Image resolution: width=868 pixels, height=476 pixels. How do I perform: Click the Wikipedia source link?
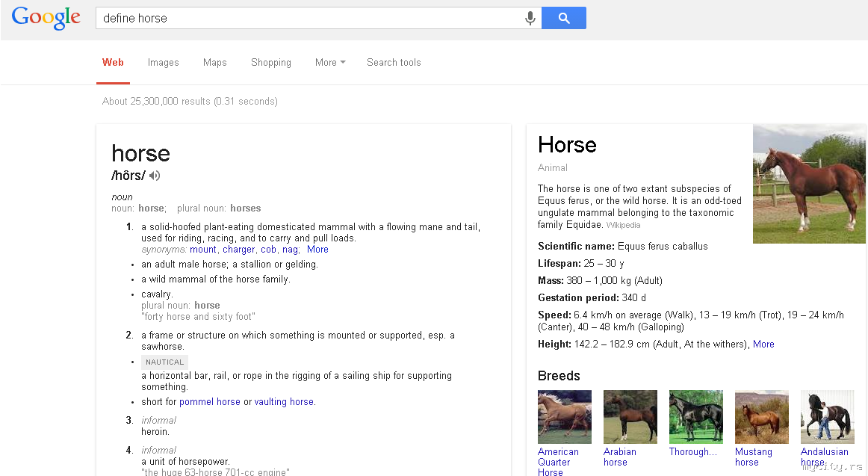click(x=623, y=225)
